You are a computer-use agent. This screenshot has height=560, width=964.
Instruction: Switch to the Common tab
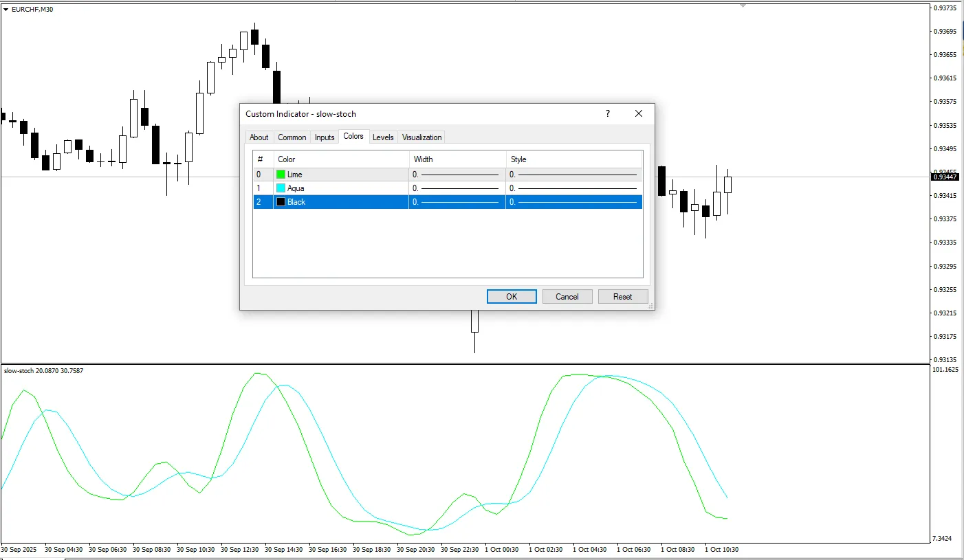[292, 137]
